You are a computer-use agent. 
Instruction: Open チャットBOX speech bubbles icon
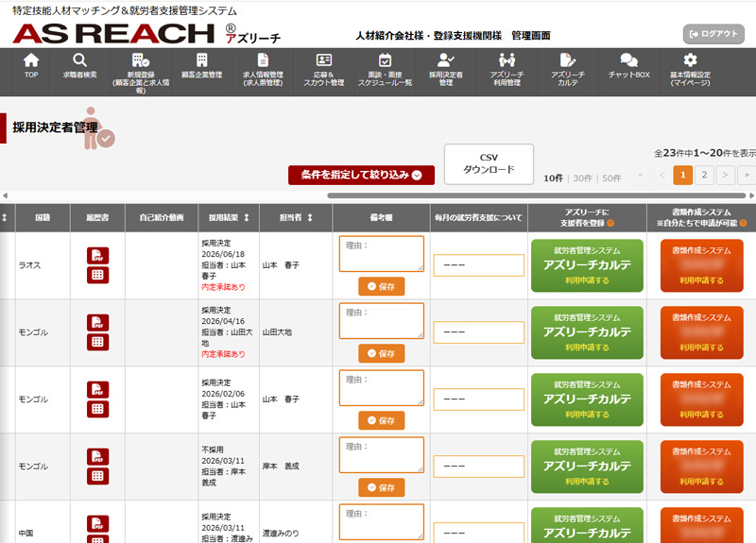pos(628,60)
